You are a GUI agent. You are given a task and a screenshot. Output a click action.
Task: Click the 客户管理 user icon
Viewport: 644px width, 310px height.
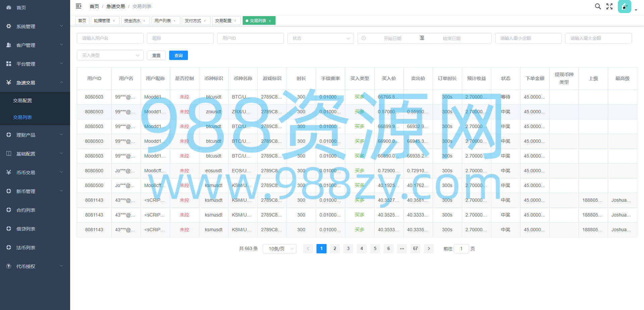tap(9, 45)
